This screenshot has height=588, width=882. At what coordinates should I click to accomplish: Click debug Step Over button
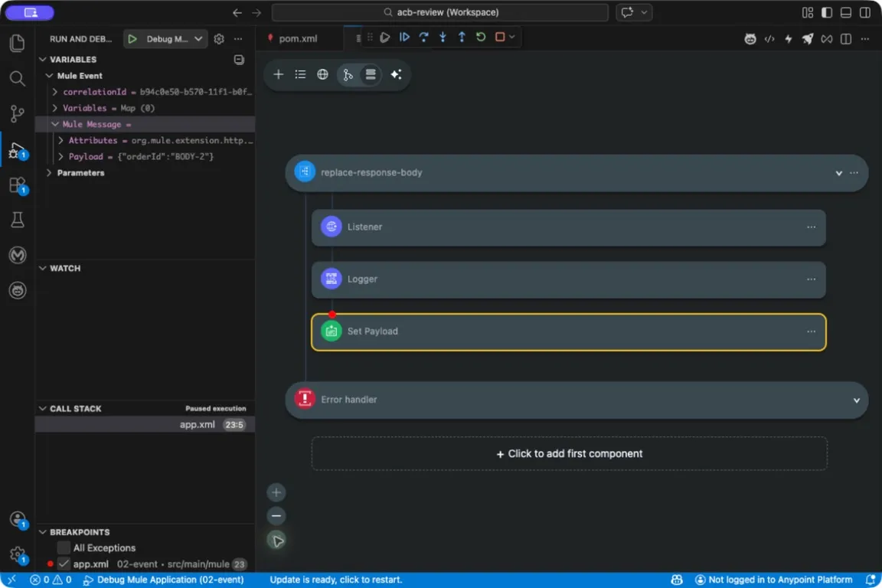click(x=423, y=38)
